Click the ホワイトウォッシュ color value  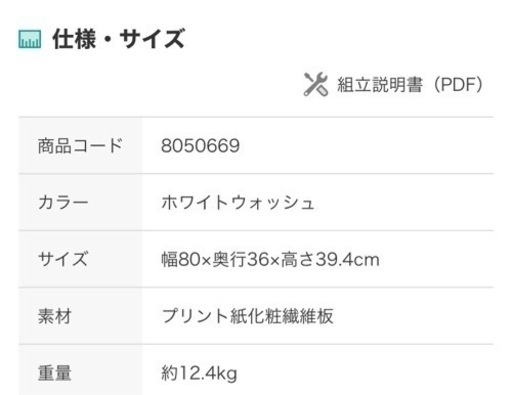tap(238, 202)
